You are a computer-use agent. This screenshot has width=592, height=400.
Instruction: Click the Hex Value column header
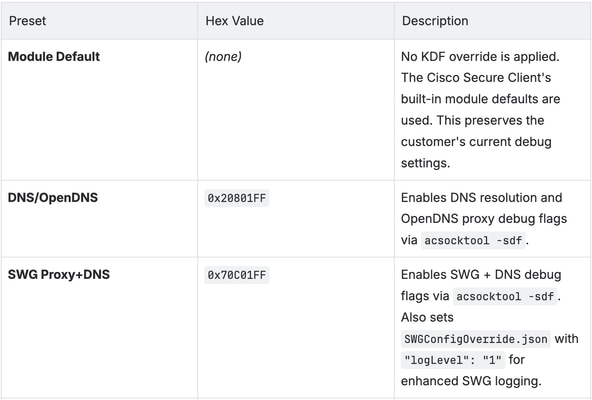234,21
